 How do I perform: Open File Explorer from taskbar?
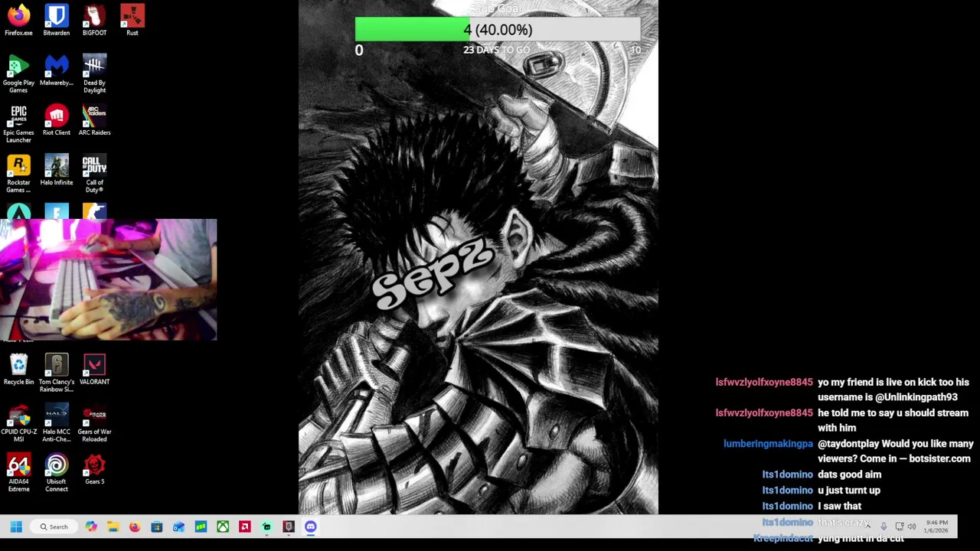(x=113, y=527)
